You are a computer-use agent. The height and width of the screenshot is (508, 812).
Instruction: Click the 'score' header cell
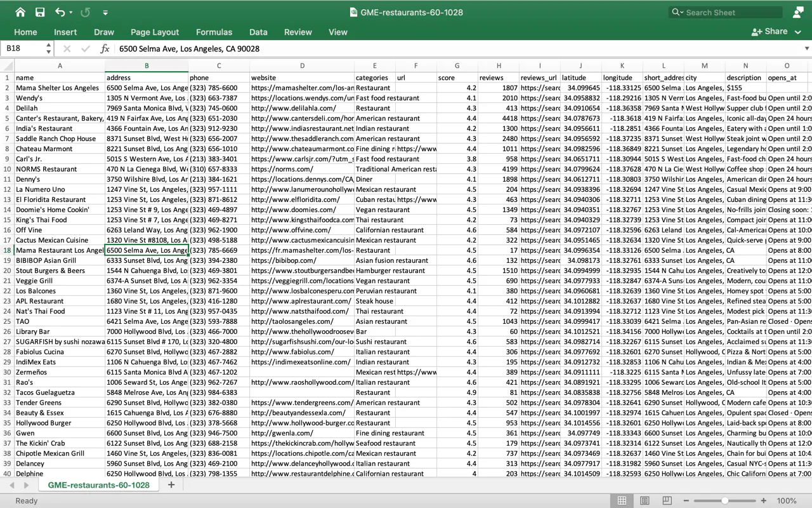pos(457,77)
